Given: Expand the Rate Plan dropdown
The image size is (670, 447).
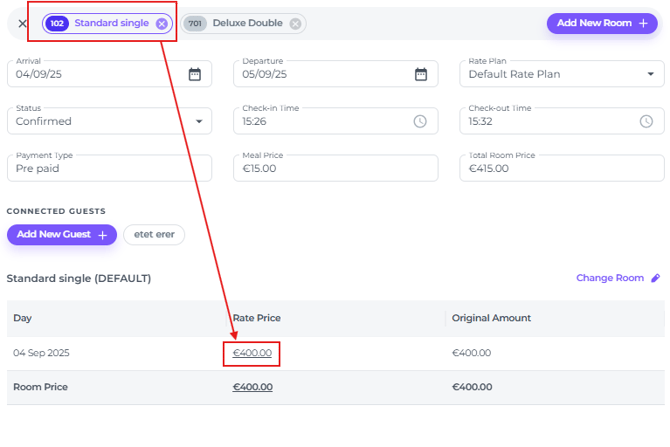Looking at the screenshot, I should pyautogui.click(x=648, y=74).
